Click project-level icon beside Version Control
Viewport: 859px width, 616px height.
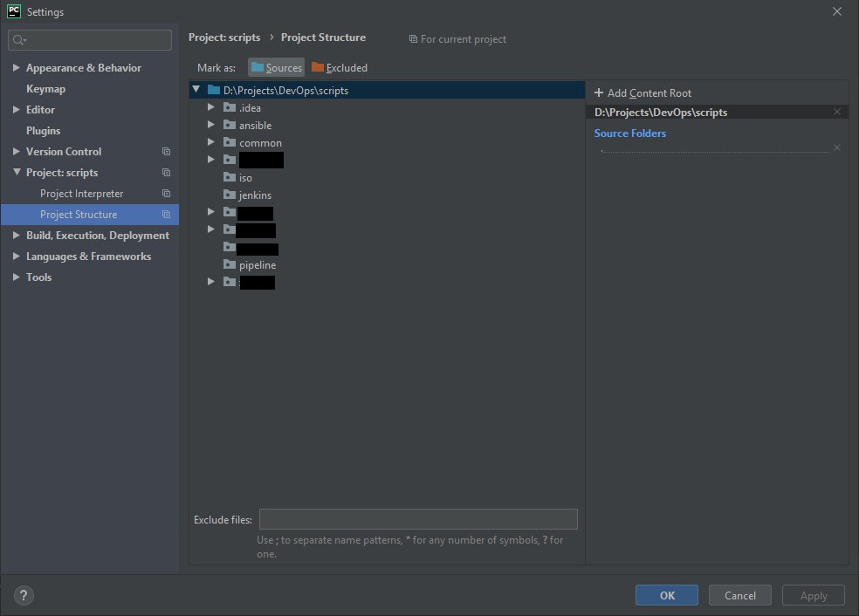166,152
